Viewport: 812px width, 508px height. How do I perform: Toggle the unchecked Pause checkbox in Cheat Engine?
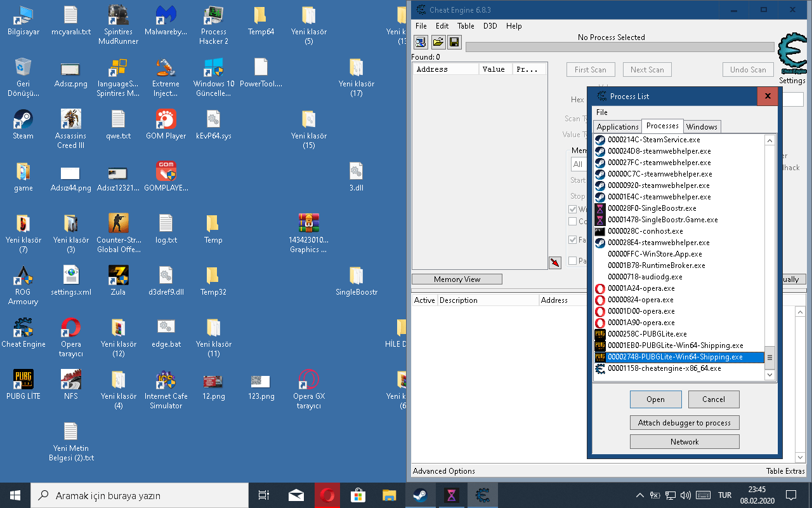(573, 261)
